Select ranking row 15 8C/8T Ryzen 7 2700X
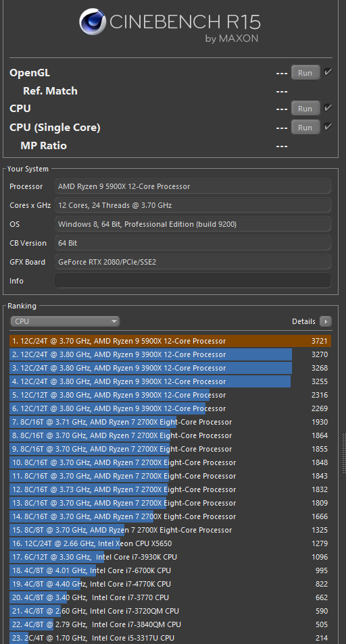 pos(170,530)
